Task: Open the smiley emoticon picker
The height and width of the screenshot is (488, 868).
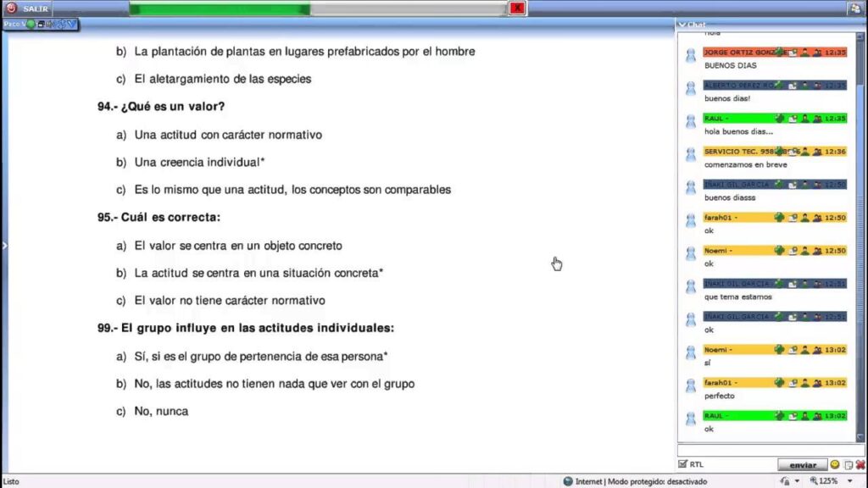Action: pyautogui.click(x=835, y=464)
